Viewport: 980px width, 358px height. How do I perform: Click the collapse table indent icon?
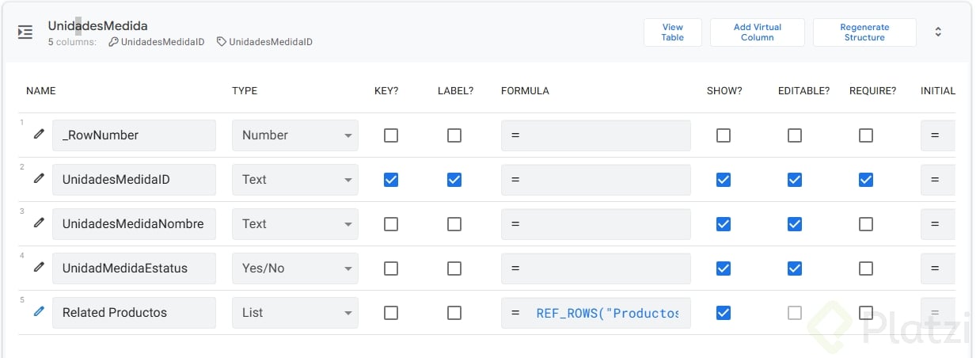point(25,32)
